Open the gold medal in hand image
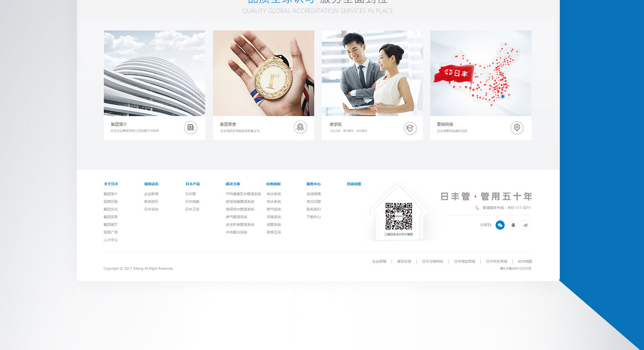This screenshot has width=644, height=350. (x=264, y=73)
